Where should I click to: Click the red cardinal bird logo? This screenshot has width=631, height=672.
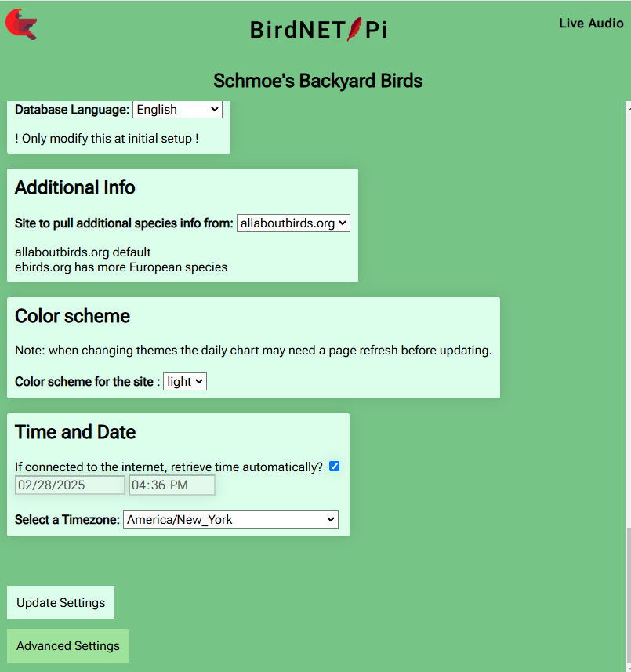coord(21,24)
